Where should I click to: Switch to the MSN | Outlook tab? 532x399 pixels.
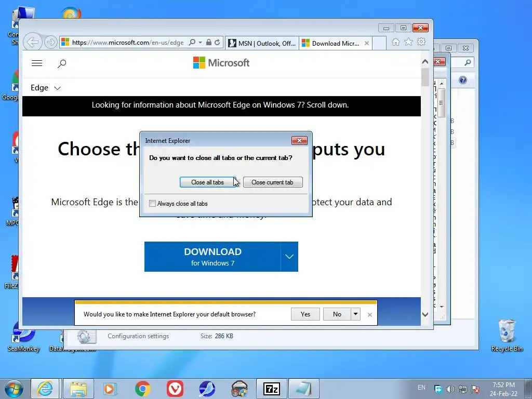[262, 43]
